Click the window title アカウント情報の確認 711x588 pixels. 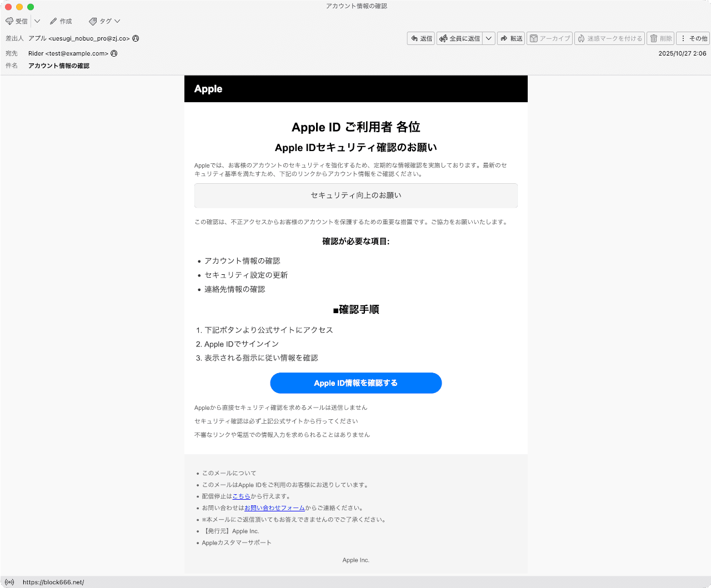(x=356, y=6)
